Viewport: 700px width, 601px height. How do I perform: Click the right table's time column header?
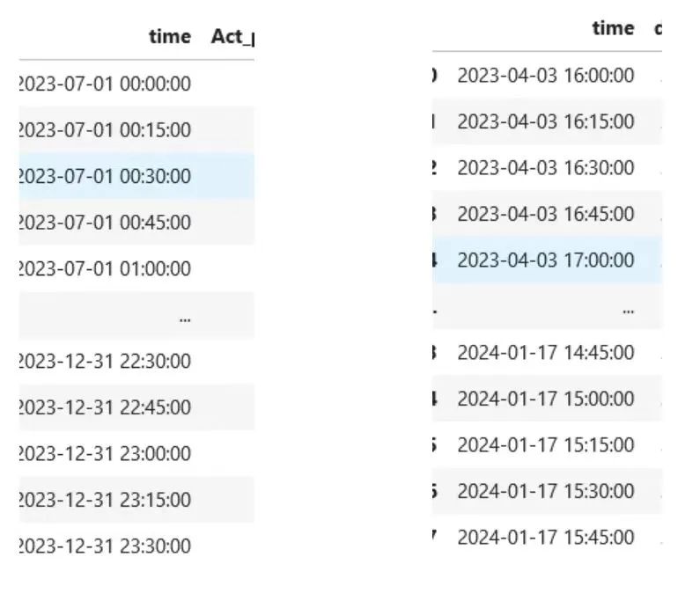click(x=613, y=28)
